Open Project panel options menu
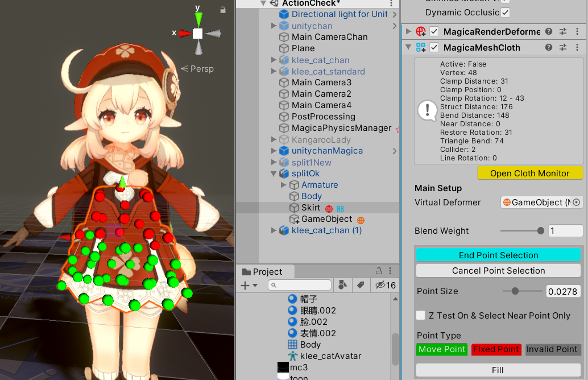 390,271
